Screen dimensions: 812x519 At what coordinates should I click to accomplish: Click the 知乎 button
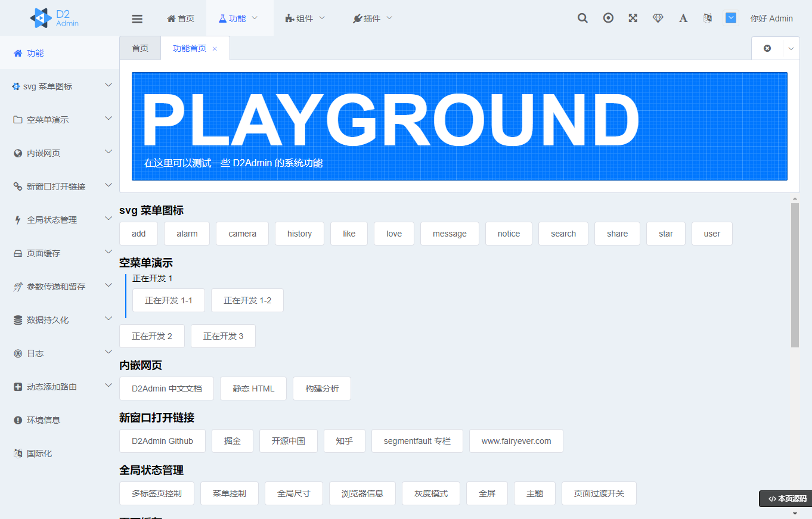click(345, 441)
